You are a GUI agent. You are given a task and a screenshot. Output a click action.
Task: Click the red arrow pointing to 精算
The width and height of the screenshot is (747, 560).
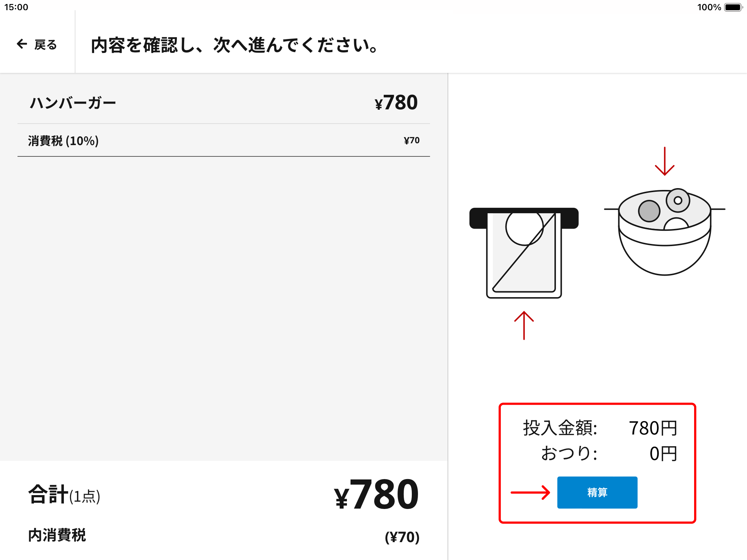pyautogui.click(x=530, y=492)
